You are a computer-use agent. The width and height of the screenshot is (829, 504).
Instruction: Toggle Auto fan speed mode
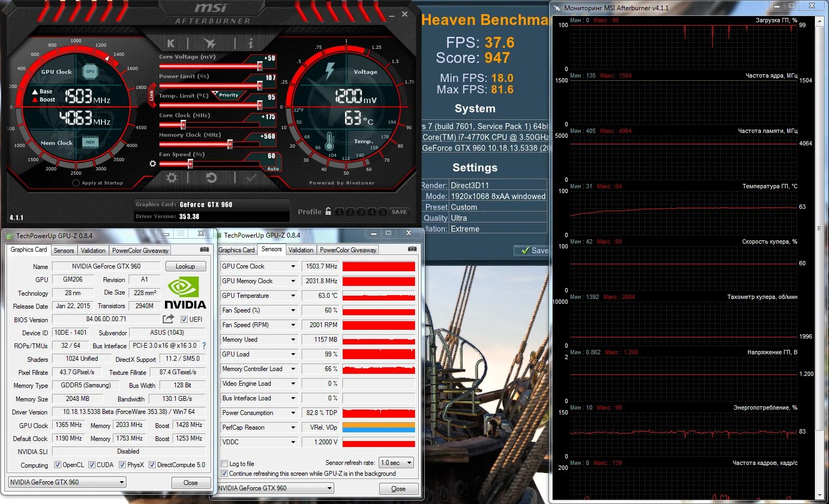273,169
